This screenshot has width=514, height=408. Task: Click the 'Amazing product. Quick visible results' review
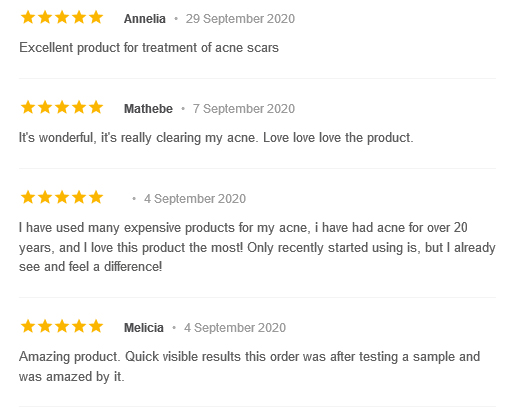click(x=249, y=366)
